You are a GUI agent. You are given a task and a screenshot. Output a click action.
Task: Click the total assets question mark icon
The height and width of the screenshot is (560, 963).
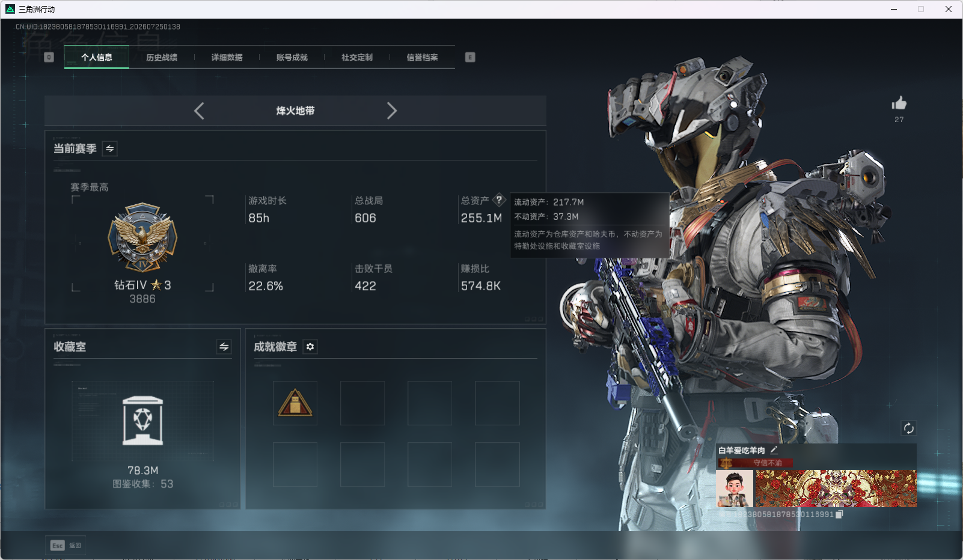coord(499,200)
